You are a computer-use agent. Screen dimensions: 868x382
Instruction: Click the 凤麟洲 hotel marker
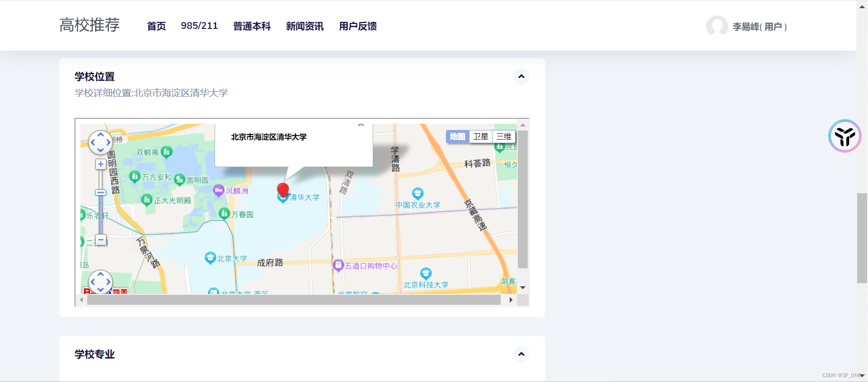219,191
